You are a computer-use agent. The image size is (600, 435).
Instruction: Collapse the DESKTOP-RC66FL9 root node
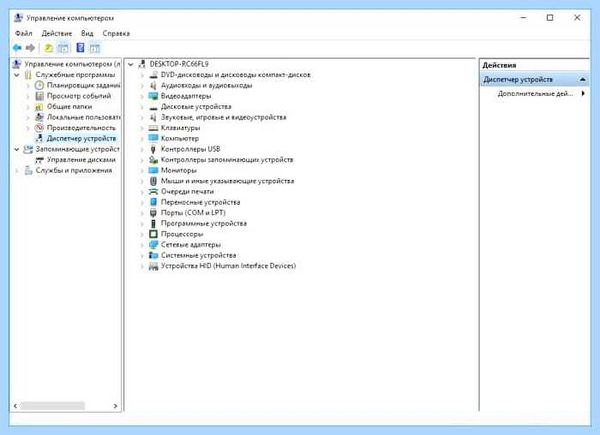pyautogui.click(x=131, y=64)
